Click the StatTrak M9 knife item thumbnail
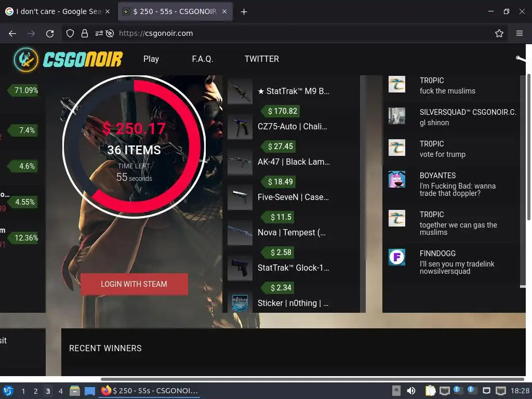Screen dimensions: 532x399 (x=240, y=91)
